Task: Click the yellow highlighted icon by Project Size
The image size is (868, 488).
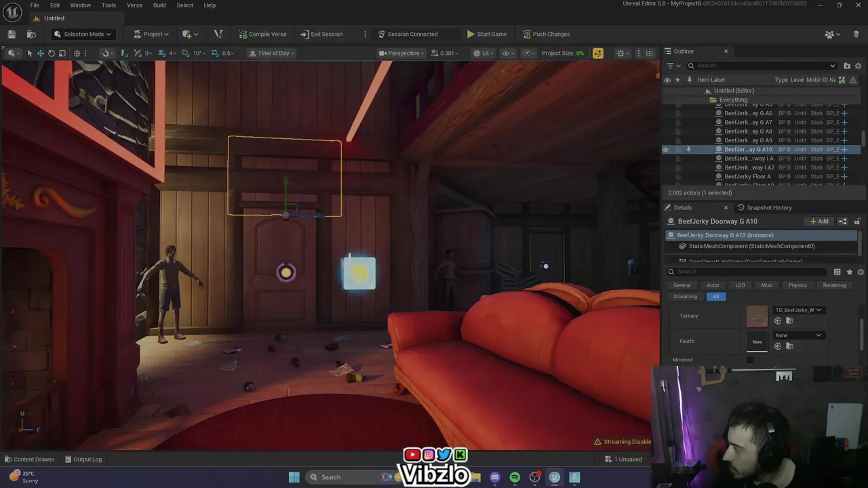Action: (597, 53)
